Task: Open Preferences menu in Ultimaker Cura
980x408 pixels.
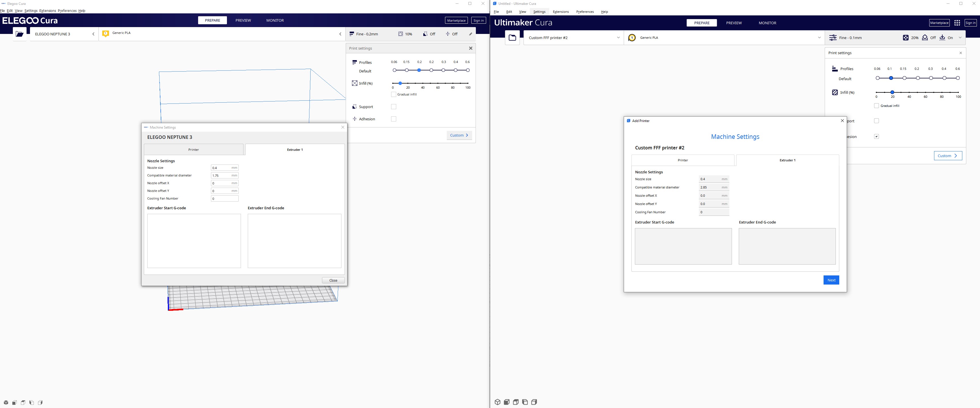Action: (x=585, y=12)
